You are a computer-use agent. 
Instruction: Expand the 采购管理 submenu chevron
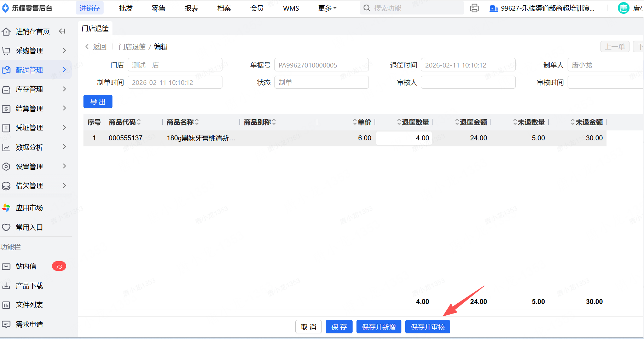(64, 51)
